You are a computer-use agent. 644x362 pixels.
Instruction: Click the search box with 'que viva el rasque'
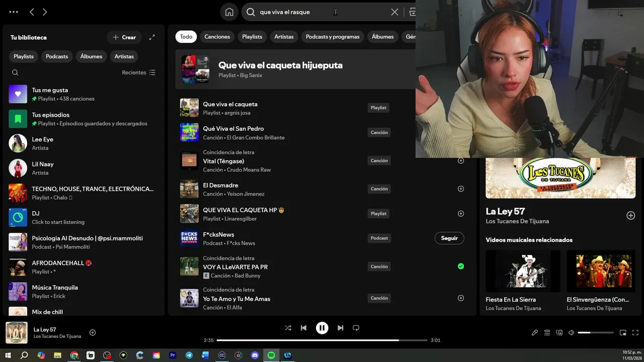322,12
